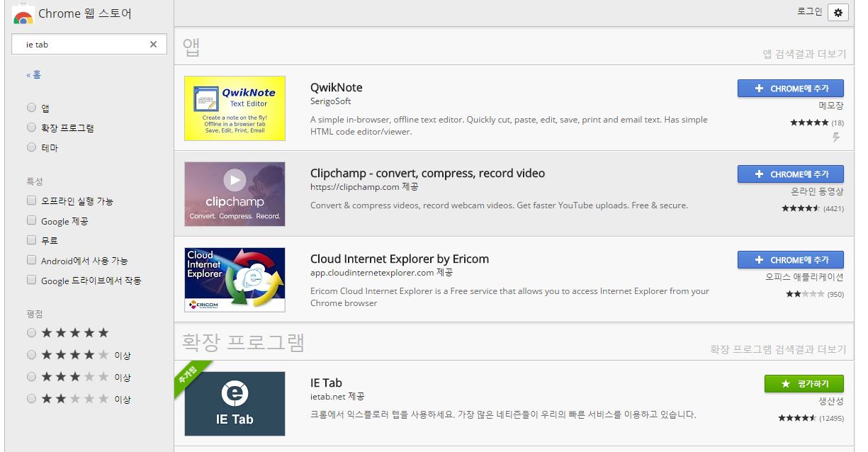
Task: Click the offline lightning bolt icon on QwikNote
Action: (x=836, y=137)
